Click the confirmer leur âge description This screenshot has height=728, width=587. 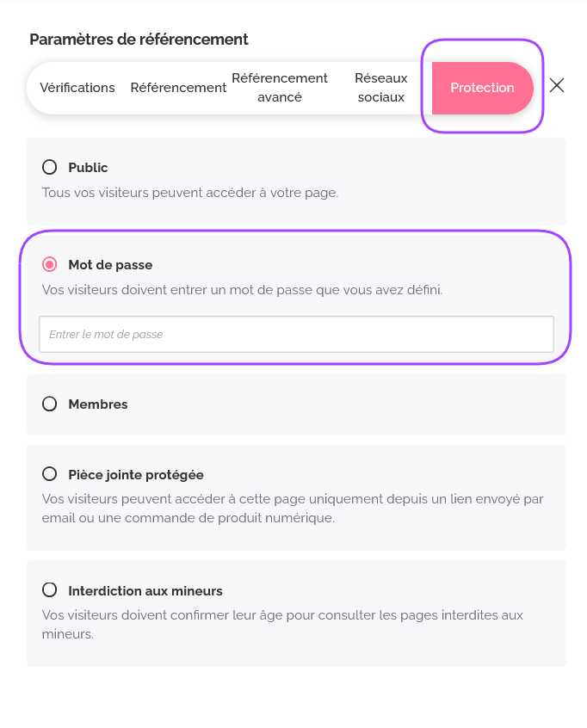click(282, 625)
